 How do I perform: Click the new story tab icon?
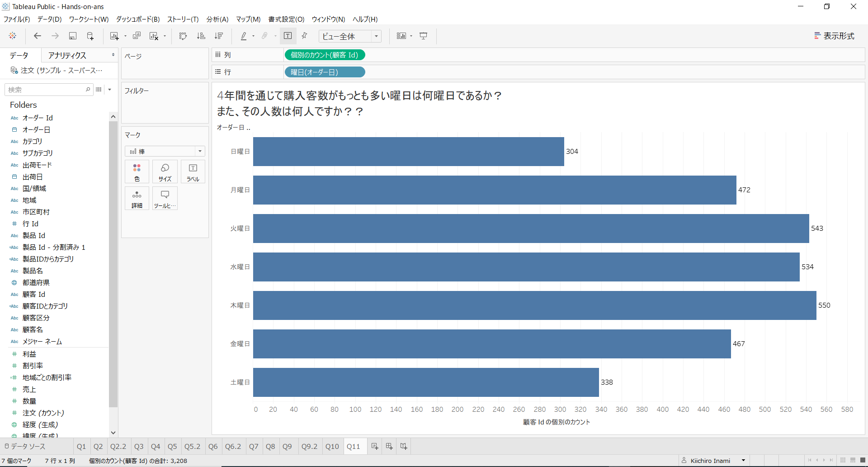404,446
